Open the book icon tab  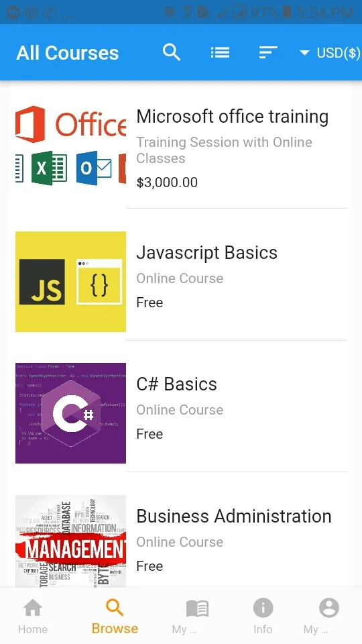[197, 609]
